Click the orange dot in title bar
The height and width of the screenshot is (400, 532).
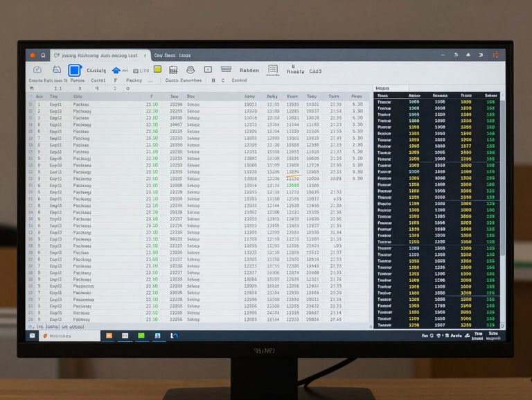tap(33, 55)
